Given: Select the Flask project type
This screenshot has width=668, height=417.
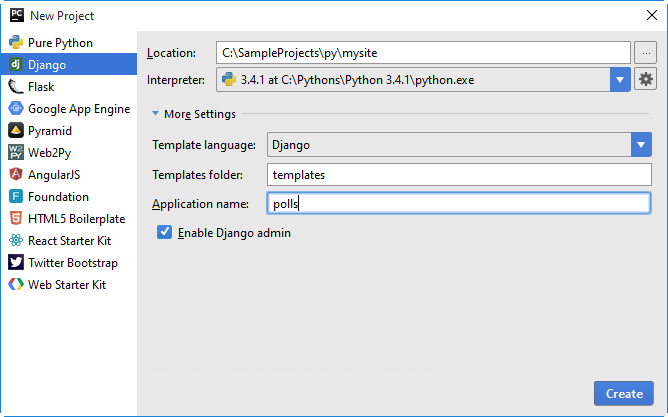Looking at the screenshot, I should (x=69, y=86).
